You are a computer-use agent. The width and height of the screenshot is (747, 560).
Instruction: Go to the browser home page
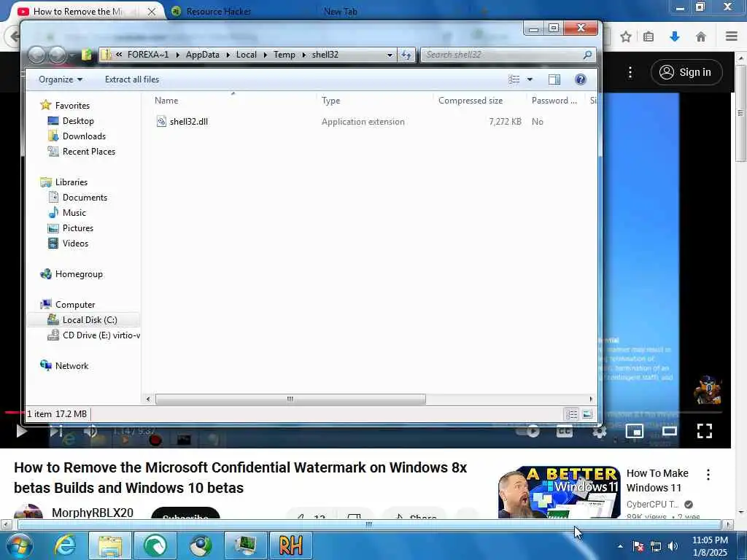tap(701, 36)
